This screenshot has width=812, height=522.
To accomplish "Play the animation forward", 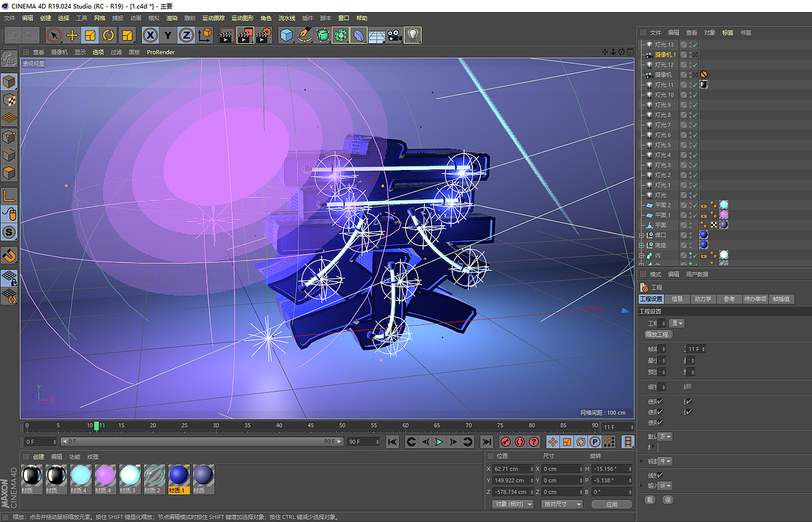I will pyautogui.click(x=439, y=442).
